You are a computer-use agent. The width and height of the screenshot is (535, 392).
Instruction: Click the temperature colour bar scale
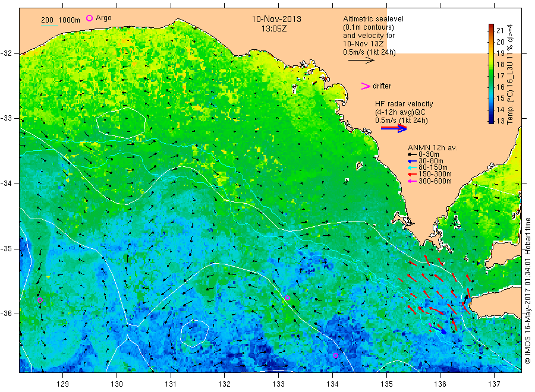point(491,74)
